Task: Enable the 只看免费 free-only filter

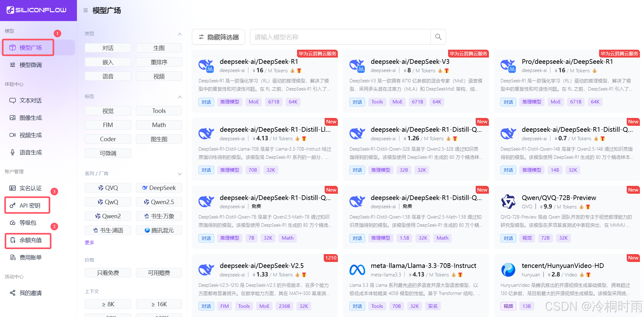Action: click(108, 273)
